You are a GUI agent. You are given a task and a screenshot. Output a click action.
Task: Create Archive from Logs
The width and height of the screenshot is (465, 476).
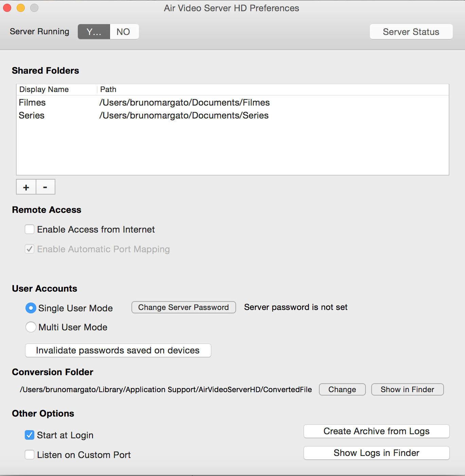click(x=376, y=431)
